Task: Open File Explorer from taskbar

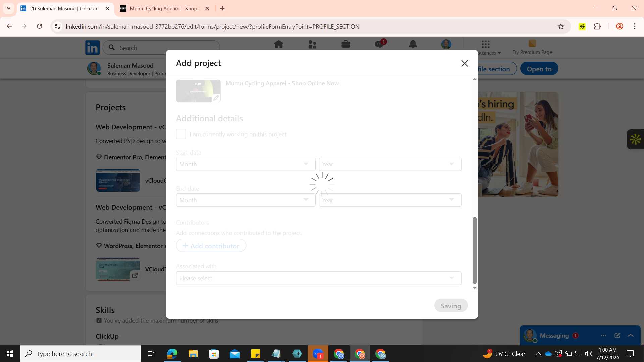Action: pos(193,354)
